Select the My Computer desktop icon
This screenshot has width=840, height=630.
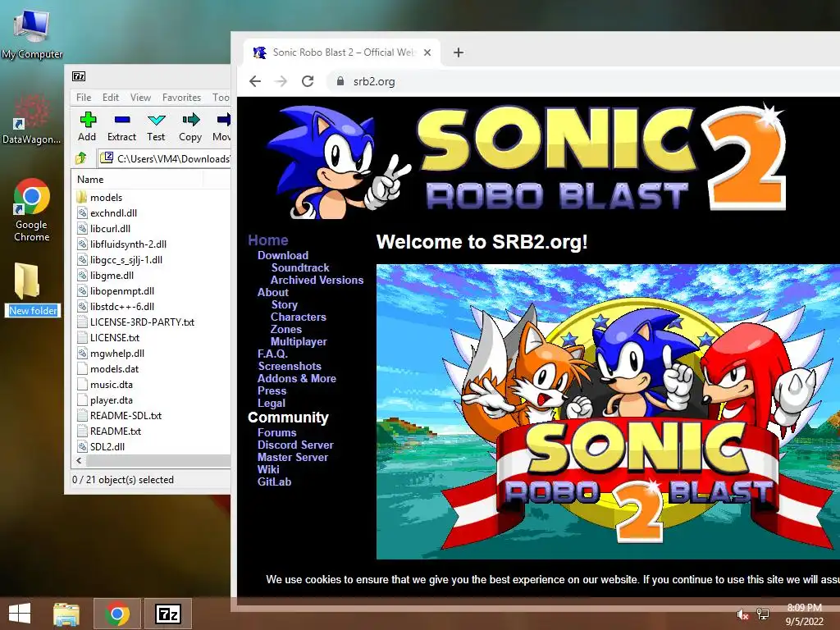point(32,34)
